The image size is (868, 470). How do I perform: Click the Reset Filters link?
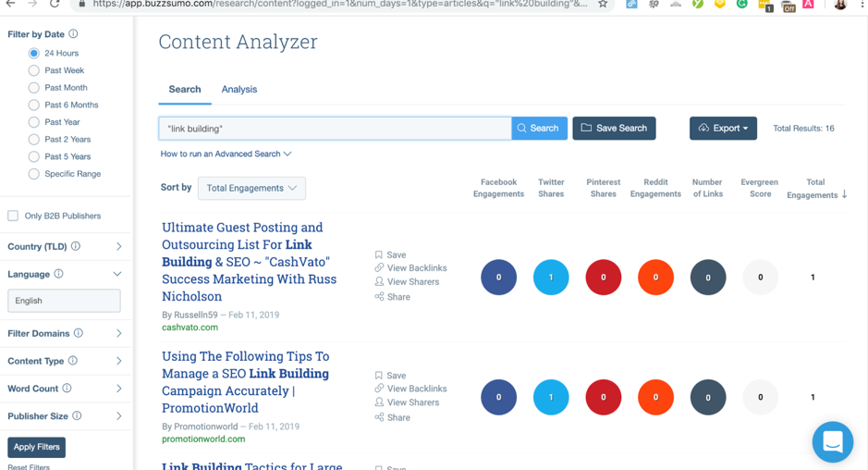(29, 466)
